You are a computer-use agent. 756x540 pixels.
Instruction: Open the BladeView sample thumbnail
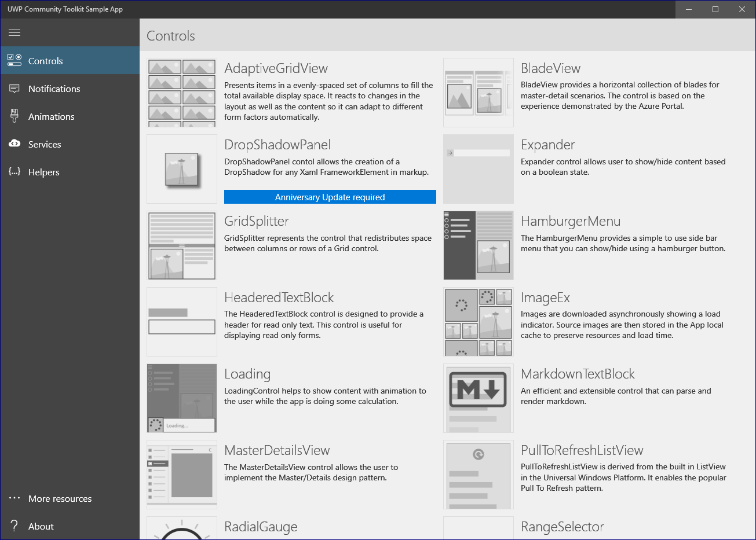[x=478, y=93]
